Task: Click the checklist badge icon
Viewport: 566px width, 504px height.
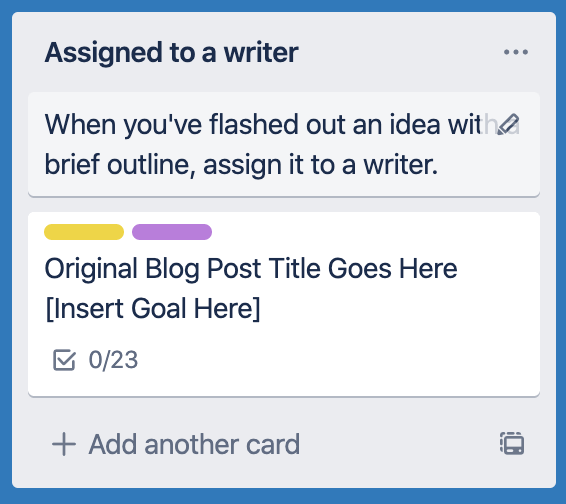Action: point(64,360)
